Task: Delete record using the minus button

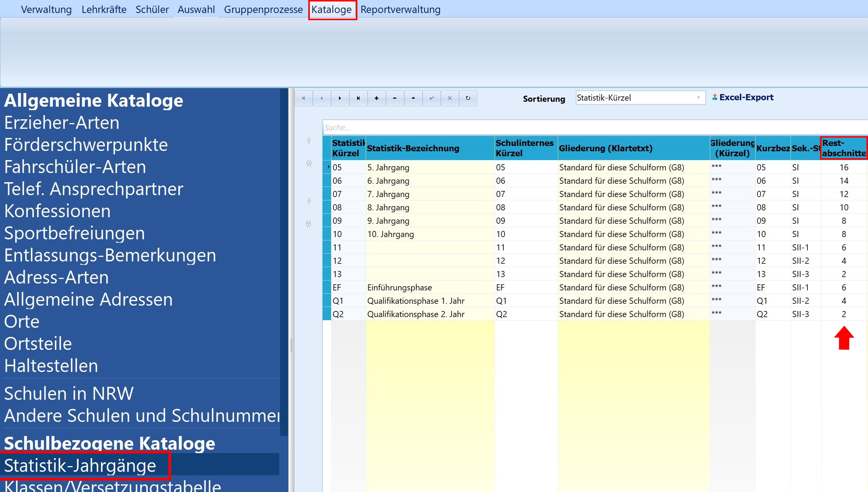Action: [395, 98]
